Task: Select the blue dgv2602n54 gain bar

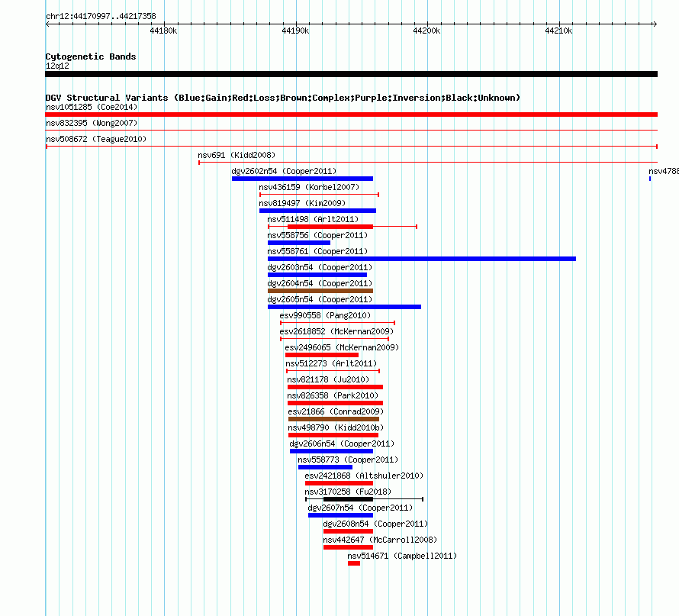Action: click(302, 179)
